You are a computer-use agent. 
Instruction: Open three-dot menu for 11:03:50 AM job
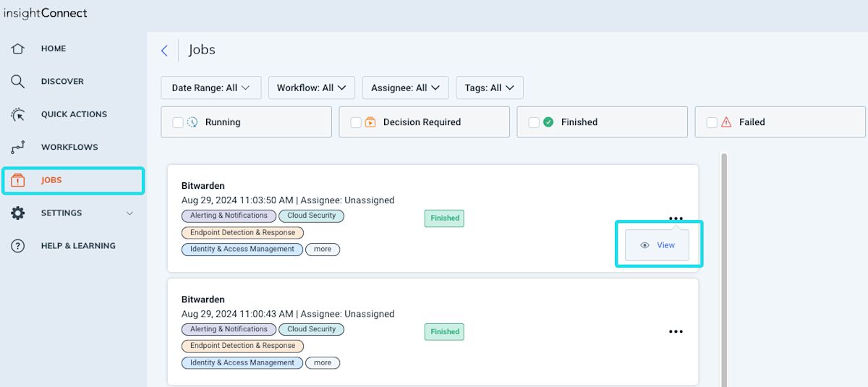676,218
